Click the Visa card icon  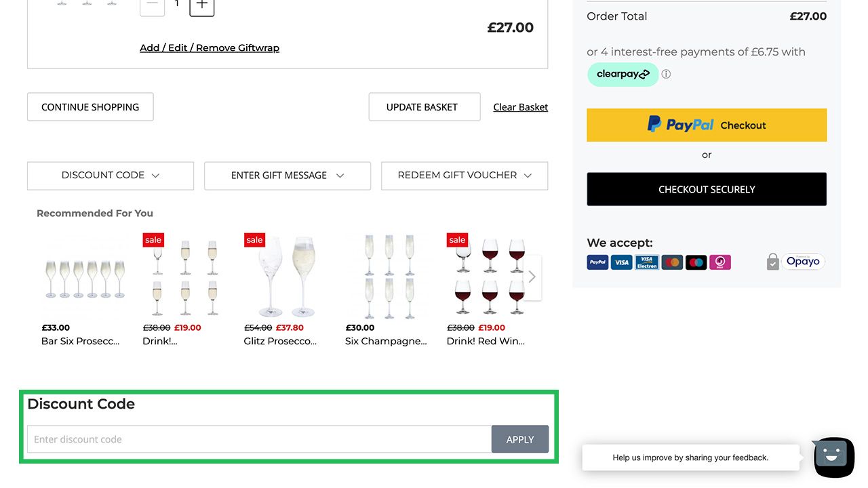(x=621, y=262)
